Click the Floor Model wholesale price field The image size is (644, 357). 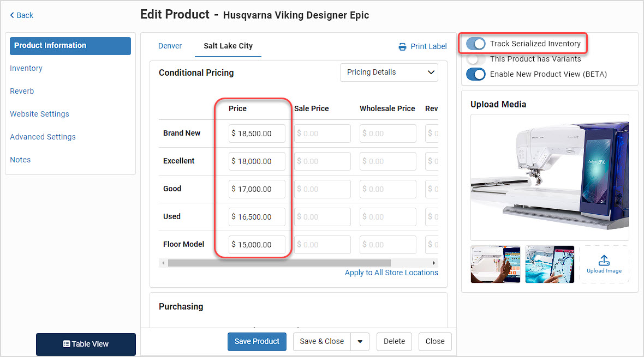[387, 245]
